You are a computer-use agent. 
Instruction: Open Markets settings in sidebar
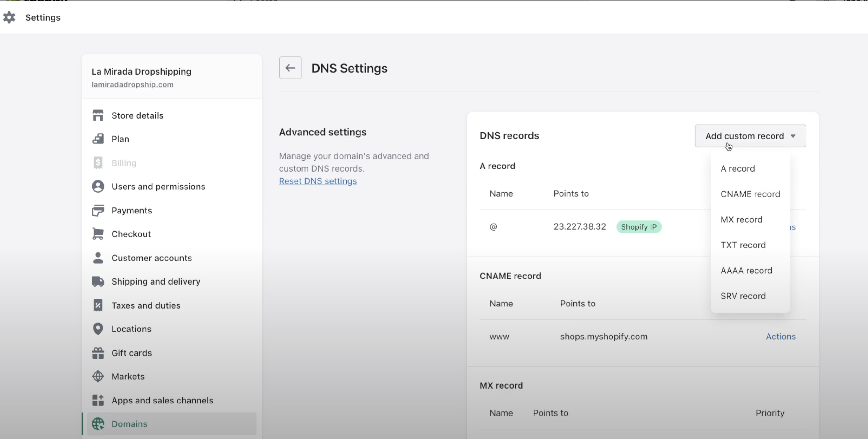(x=128, y=376)
